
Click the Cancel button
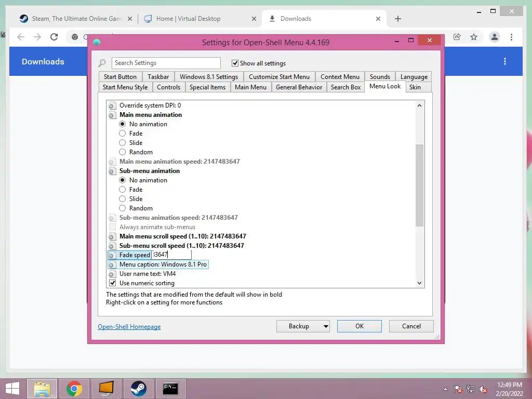click(x=411, y=326)
